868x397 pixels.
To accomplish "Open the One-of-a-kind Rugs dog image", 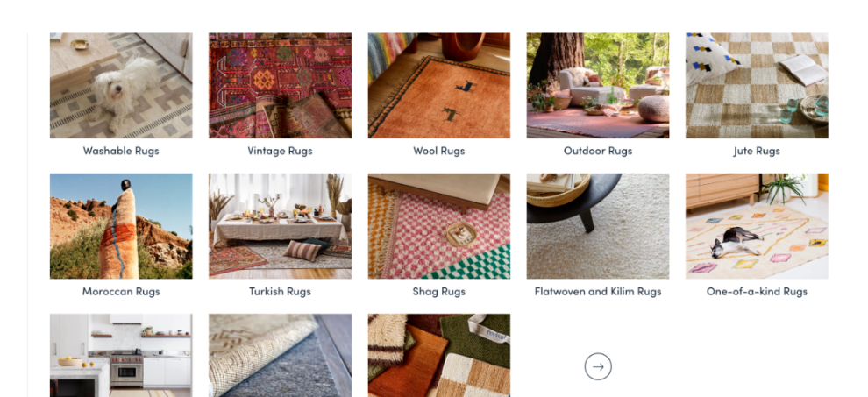I will [x=757, y=226].
